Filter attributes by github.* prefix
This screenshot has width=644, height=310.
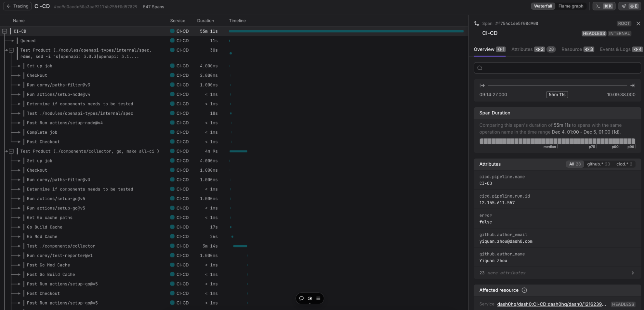[598, 164]
